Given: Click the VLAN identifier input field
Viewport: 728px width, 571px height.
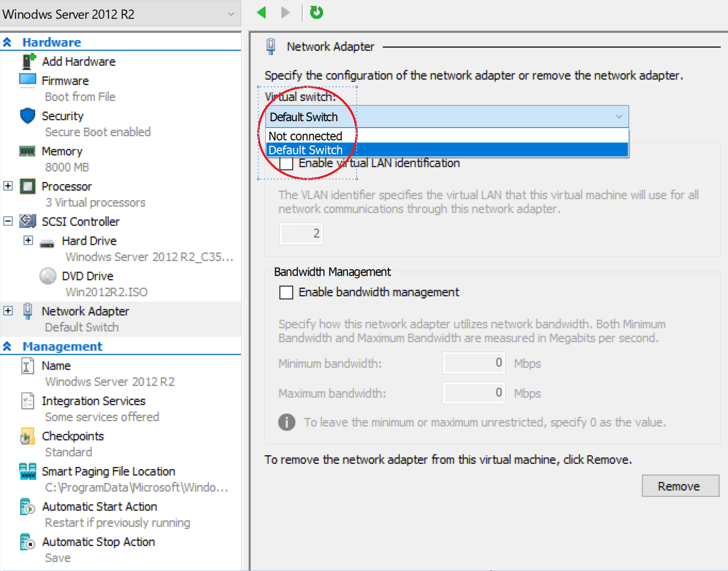Looking at the screenshot, I should pyautogui.click(x=301, y=233).
